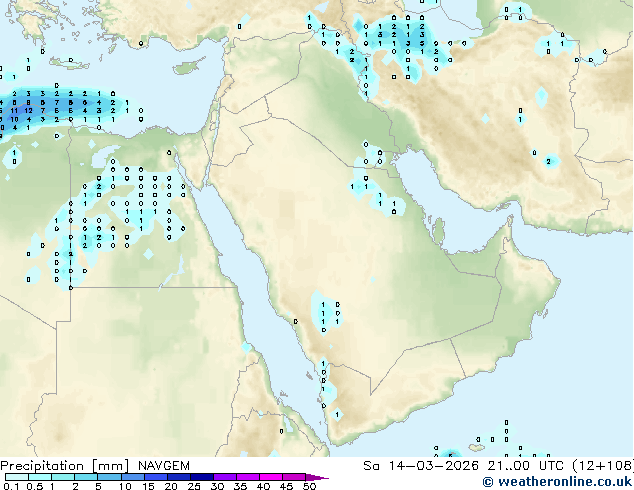This screenshot has height=490, width=634.
Task: Click the legend swatch between 45 and 50
Action: 294,477
